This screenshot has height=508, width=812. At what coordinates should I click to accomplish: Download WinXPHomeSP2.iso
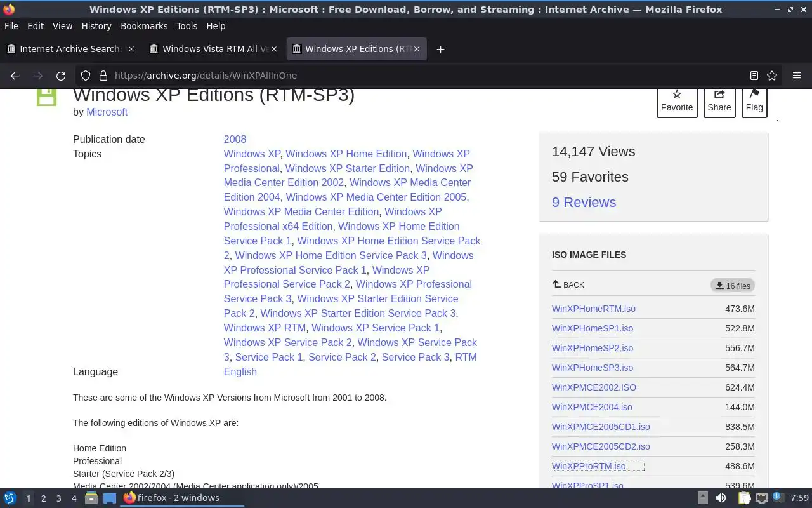point(593,348)
